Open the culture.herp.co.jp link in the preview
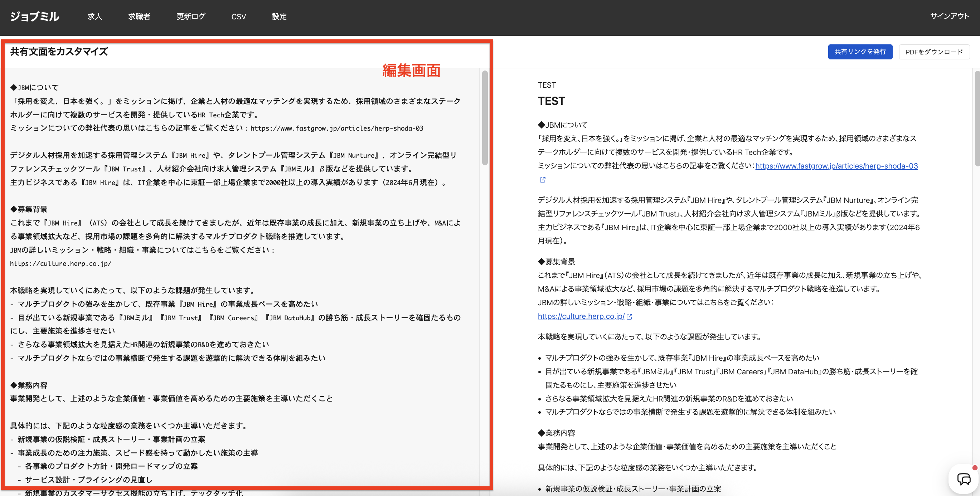980x496 pixels. tap(581, 316)
